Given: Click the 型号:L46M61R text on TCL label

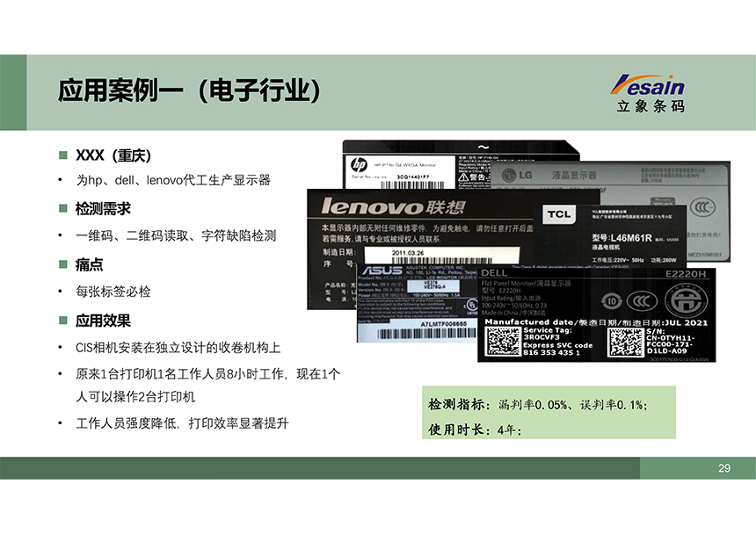Looking at the screenshot, I should (622, 238).
